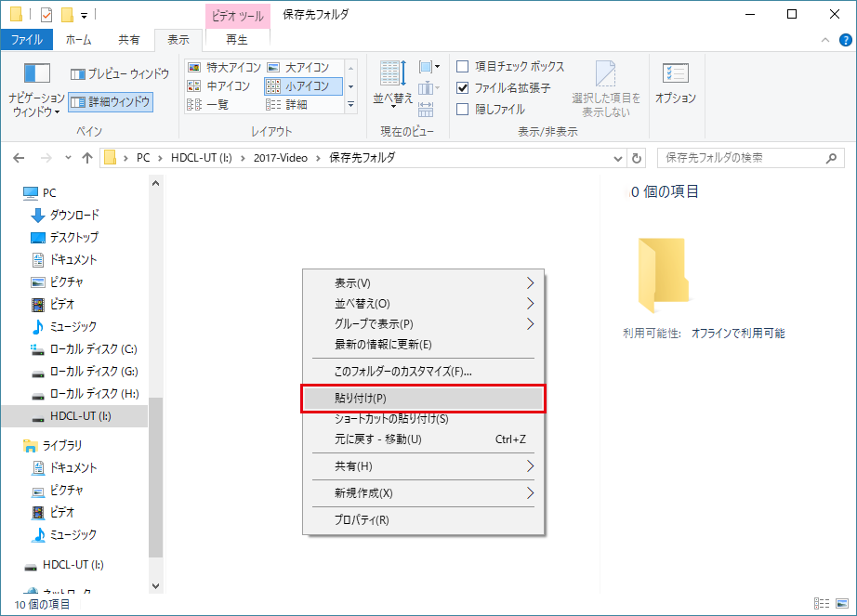Open Help question mark icon
857x616 pixels.
[x=846, y=40]
